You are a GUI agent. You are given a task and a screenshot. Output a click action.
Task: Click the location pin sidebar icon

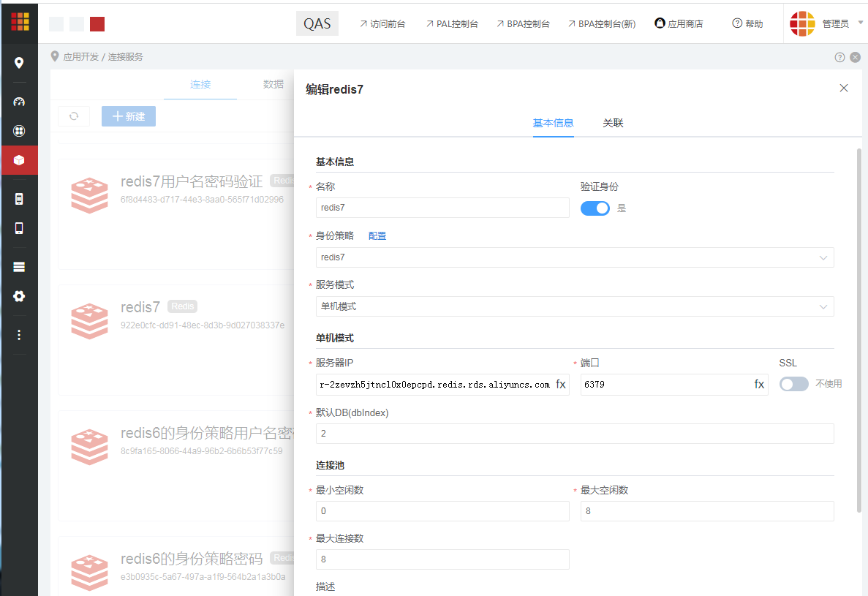click(x=19, y=63)
